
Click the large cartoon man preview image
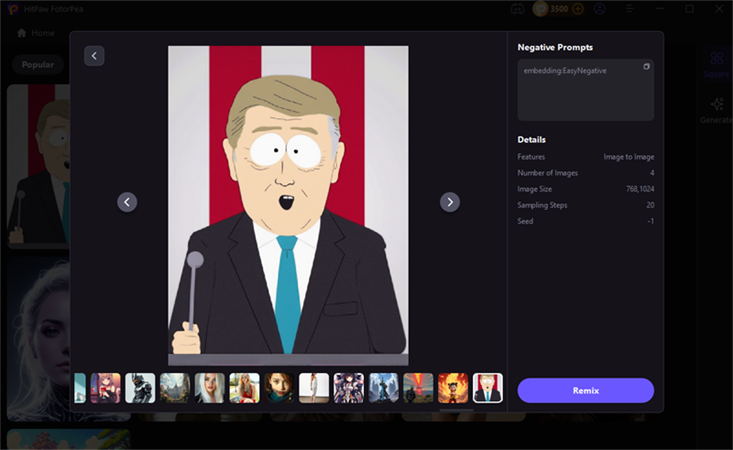pyautogui.click(x=288, y=205)
